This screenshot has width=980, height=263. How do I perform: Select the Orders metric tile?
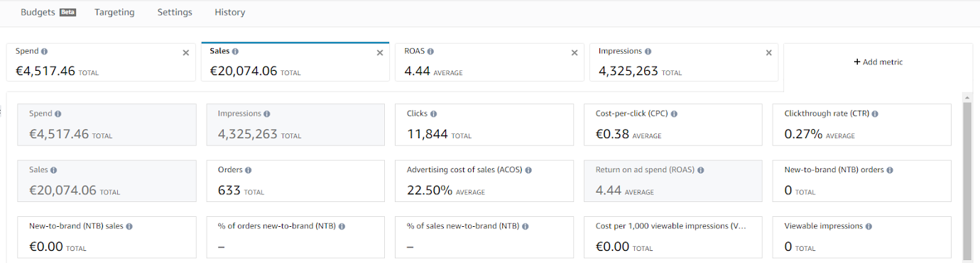point(295,181)
